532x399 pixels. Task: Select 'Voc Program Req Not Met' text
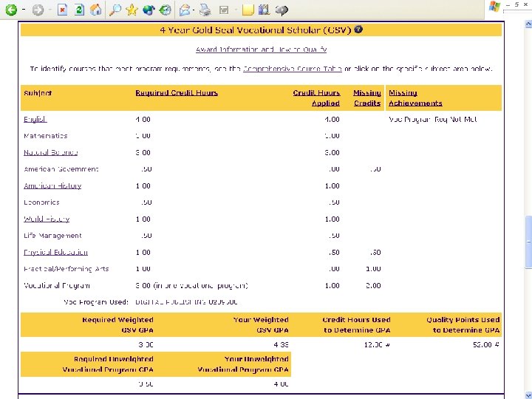tap(432, 119)
